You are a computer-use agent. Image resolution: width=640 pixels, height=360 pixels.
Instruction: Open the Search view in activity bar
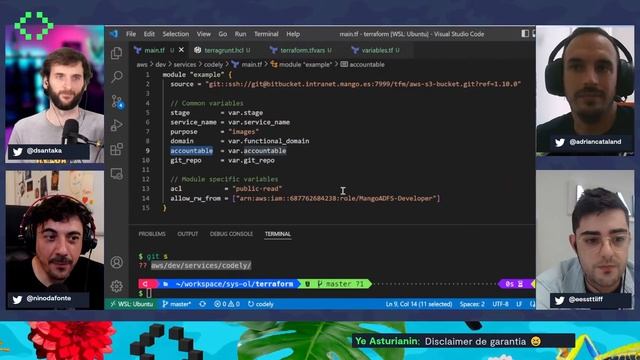pyautogui.click(x=117, y=76)
